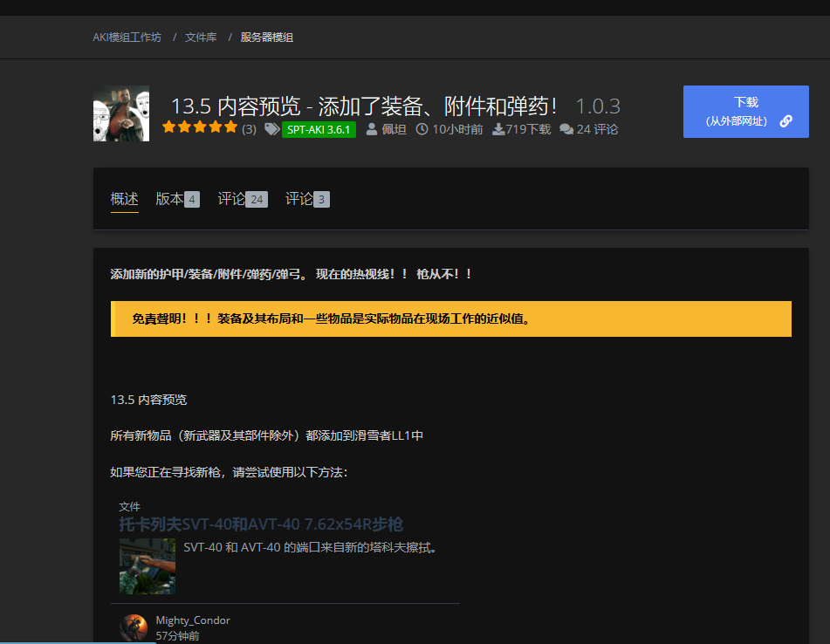Go to AKI模组工作坊 breadcrumb
This screenshot has height=644, width=830.
coord(127,38)
